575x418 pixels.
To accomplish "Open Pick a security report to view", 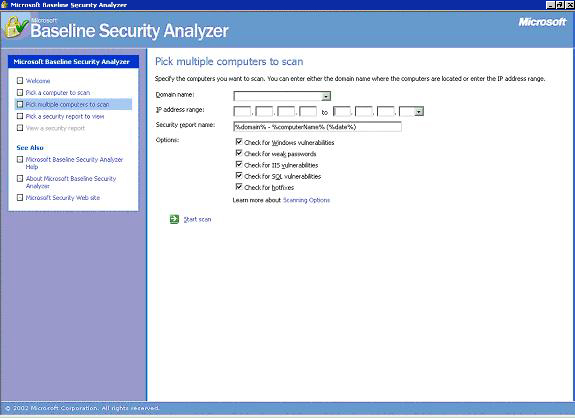I will [x=65, y=116].
